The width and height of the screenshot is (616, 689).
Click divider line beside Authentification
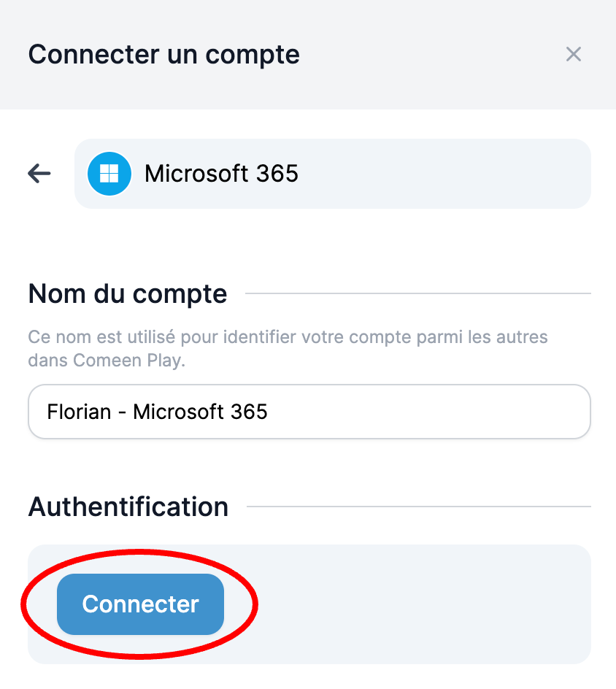(419, 507)
